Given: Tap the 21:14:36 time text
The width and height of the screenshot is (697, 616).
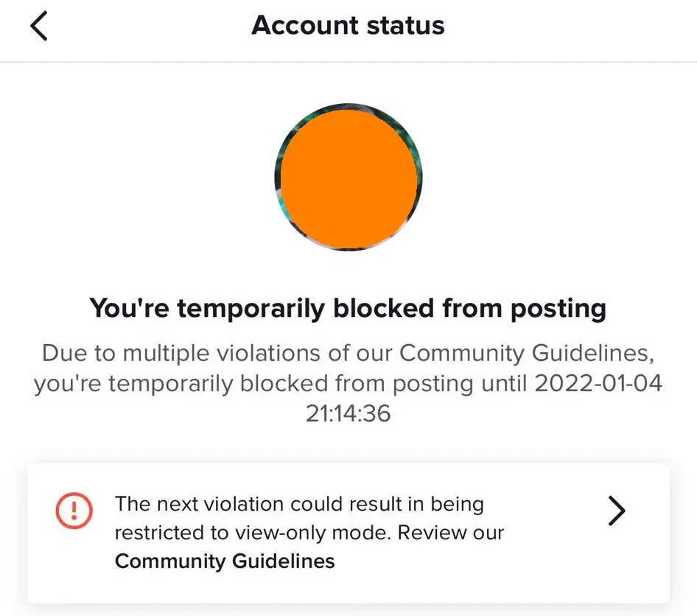Looking at the screenshot, I should click(x=348, y=413).
